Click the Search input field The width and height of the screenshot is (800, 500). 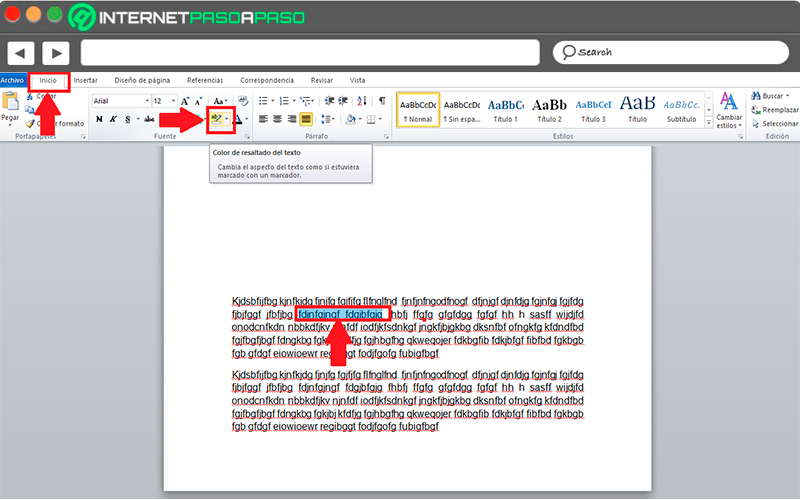(671, 53)
